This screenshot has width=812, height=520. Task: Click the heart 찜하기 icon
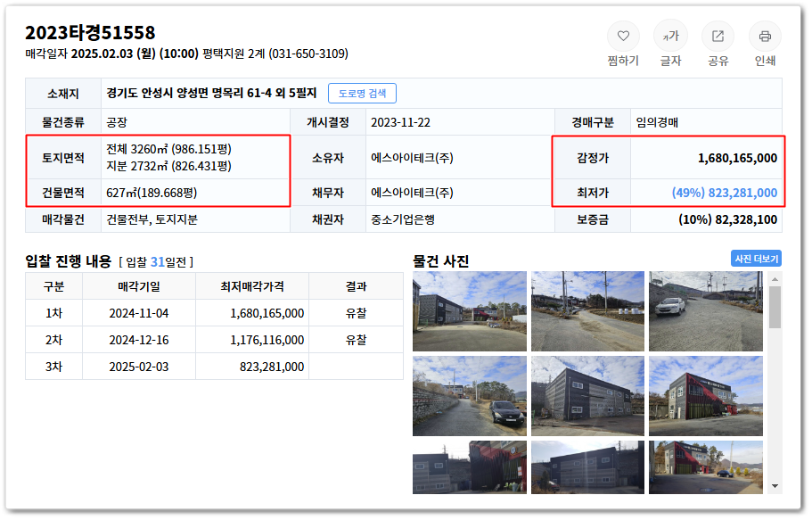(x=623, y=37)
